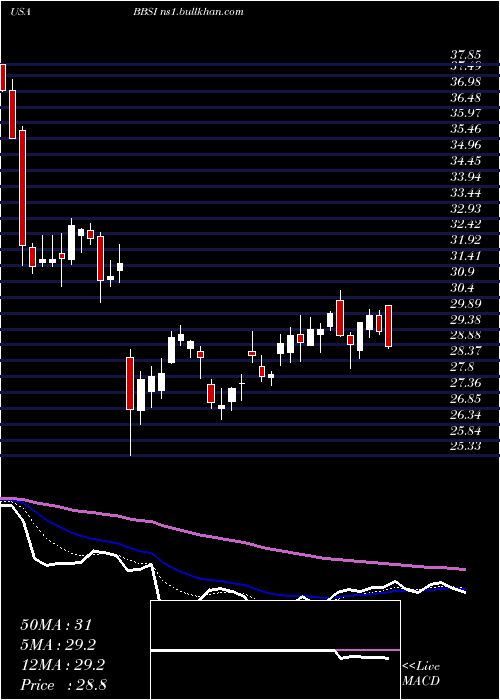Select the 26.34 price label
The image size is (500, 700).
coord(466,415)
